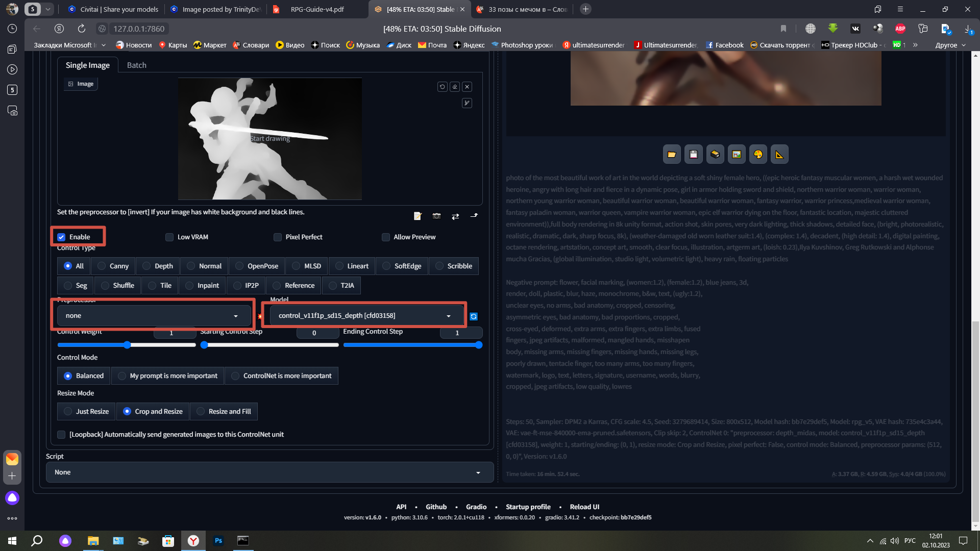Enable the Pixel Perfect checkbox
This screenshot has height=551, width=980.
[278, 237]
